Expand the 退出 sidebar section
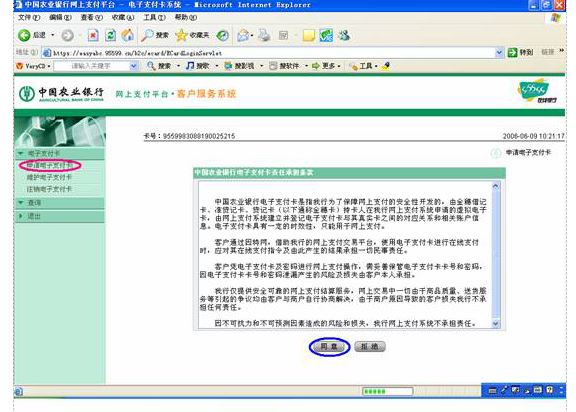The image size is (576, 412). [21, 216]
